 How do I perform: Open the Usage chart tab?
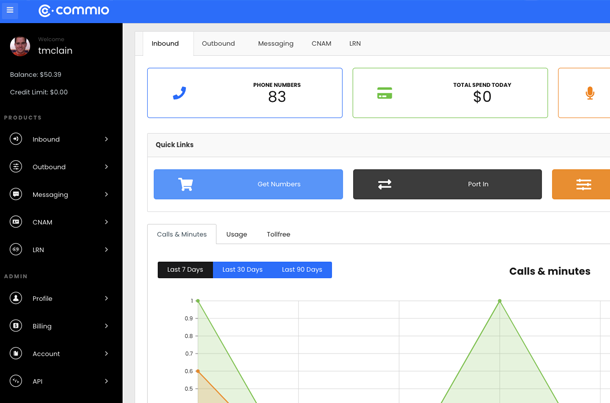click(x=237, y=234)
